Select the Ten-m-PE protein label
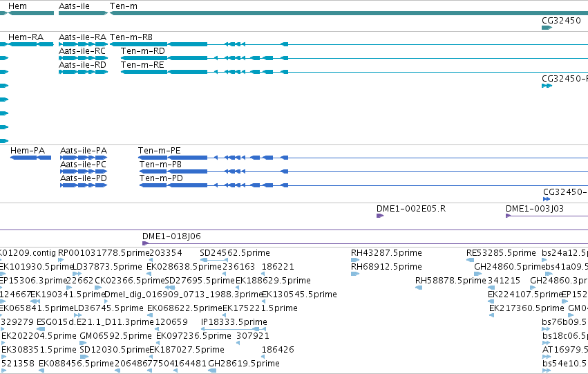The image size is (588, 374). coord(160,151)
